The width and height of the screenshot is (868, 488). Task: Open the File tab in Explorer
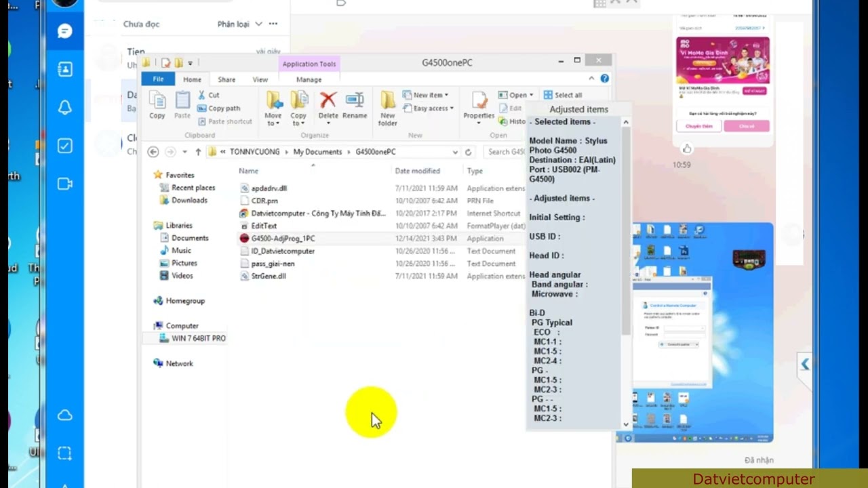[x=158, y=79]
